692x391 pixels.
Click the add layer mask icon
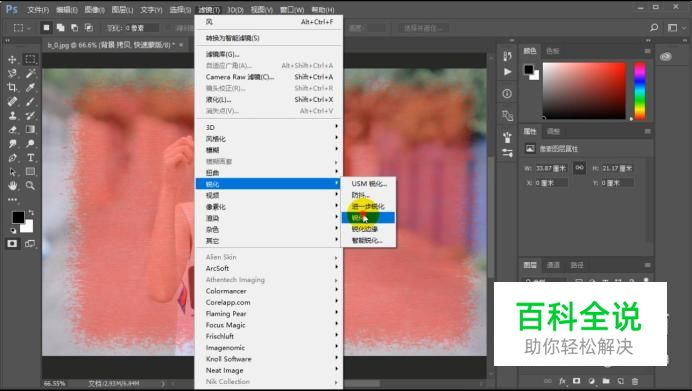(x=576, y=381)
